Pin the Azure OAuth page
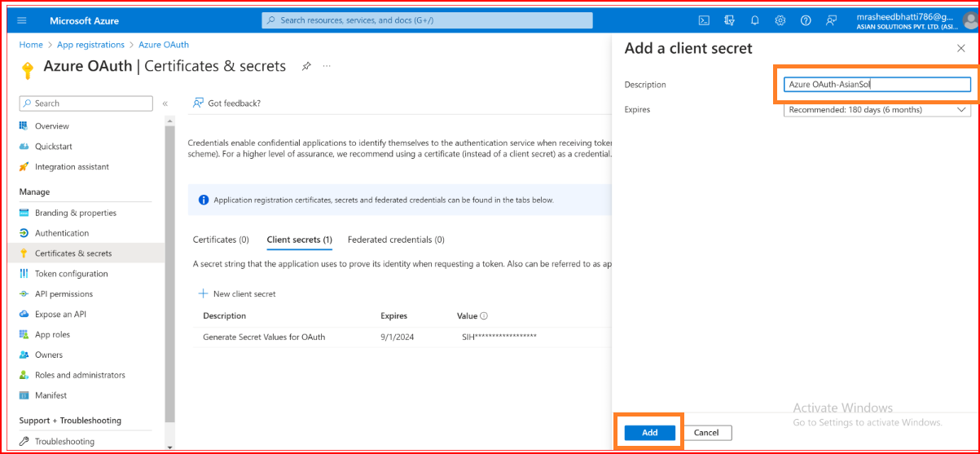This screenshot has height=454, width=980. click(x=306, y=66)
